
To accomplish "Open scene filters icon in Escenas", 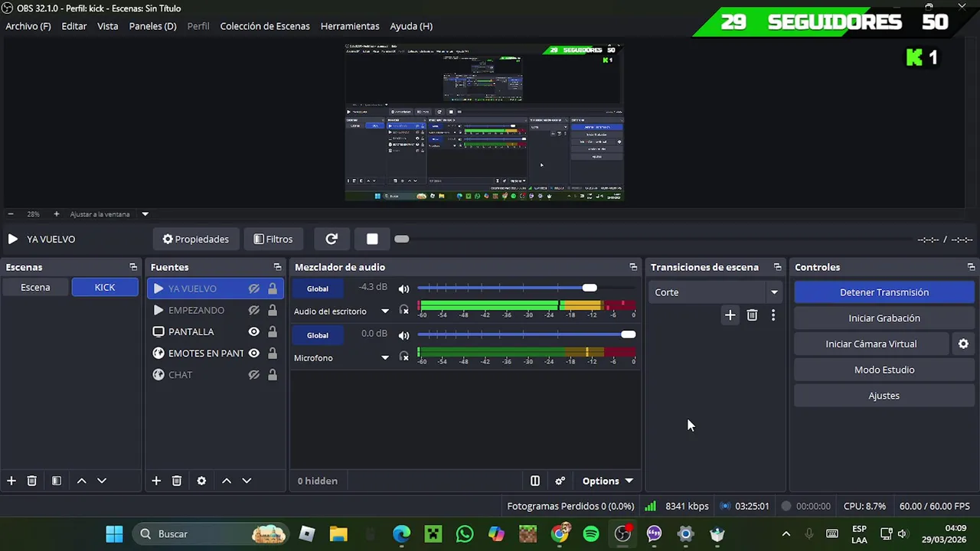I will pyautogui.click(x=56, y=481).
